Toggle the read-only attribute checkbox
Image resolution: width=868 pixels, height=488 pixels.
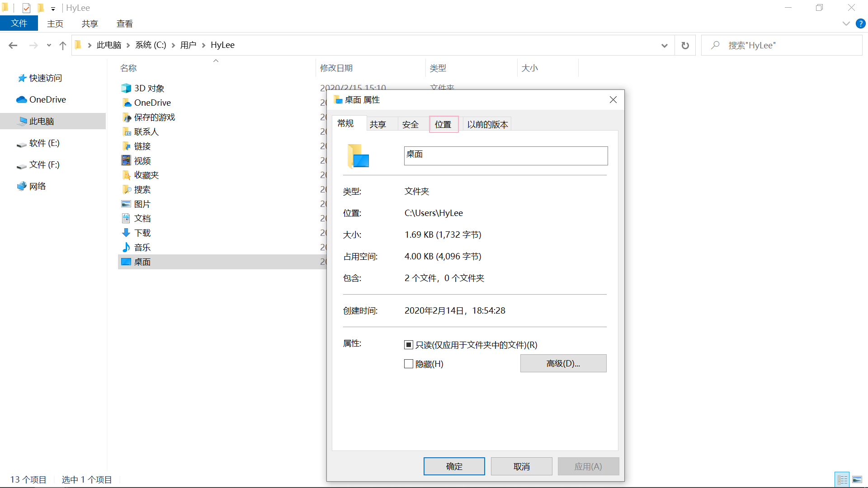coord(409,345)
